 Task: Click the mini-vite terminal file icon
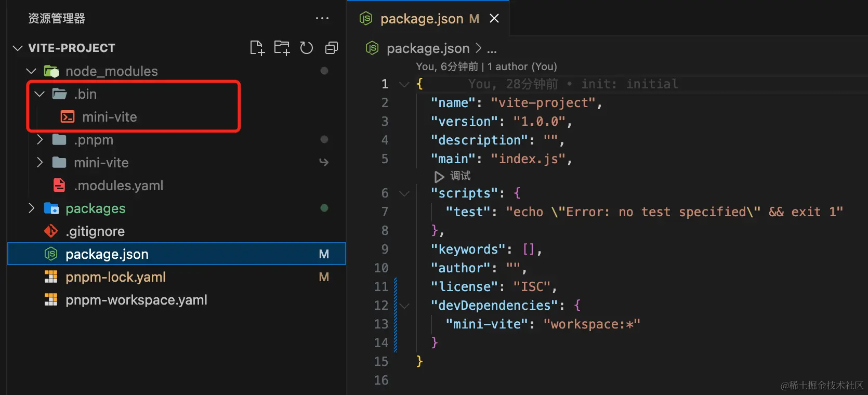tap(68, 116)
